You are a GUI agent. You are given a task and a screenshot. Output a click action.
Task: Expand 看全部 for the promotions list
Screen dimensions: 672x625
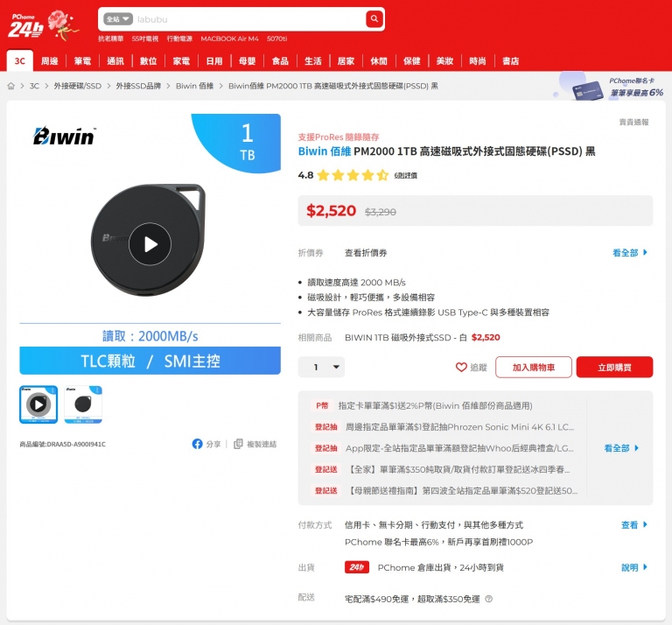tap(621, 448)
